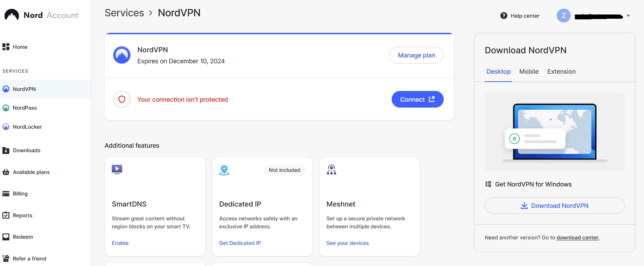Click the Connect button
644x266 pixels.
(x=417, y=99)
